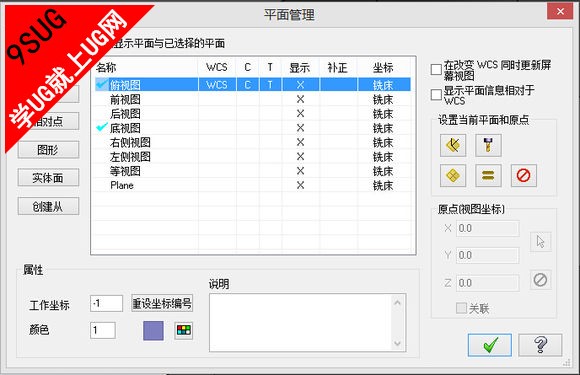The width and height of the screenshot is (580, 375).
Task: Toggle the 关联 checkbox
Action: pyautogui.click(x=461, y=308)
